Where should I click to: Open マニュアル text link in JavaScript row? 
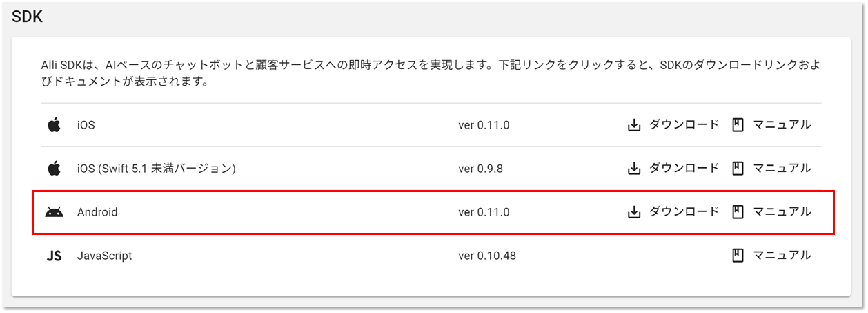782,256
